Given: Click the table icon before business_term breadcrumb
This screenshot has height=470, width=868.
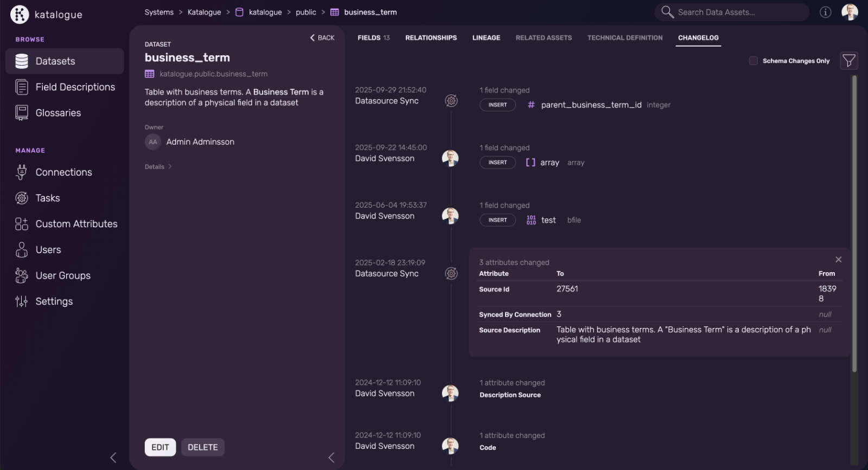Looking at the screenshot, I should (x=335, y=12).
